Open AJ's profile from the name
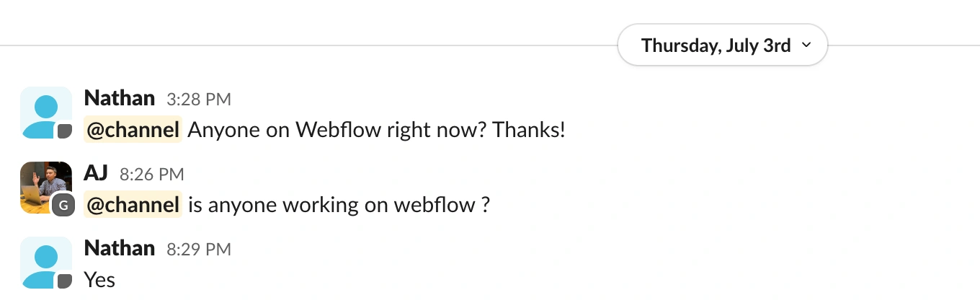This screenshot has width=980, height=303. pyautogui.click(x=97, y=172)
